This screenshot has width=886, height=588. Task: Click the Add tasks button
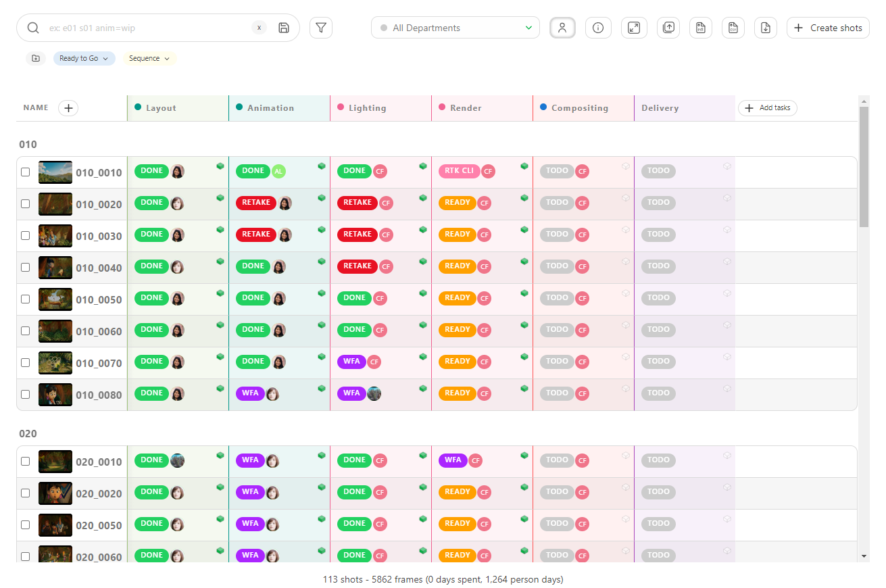(768, 108)
